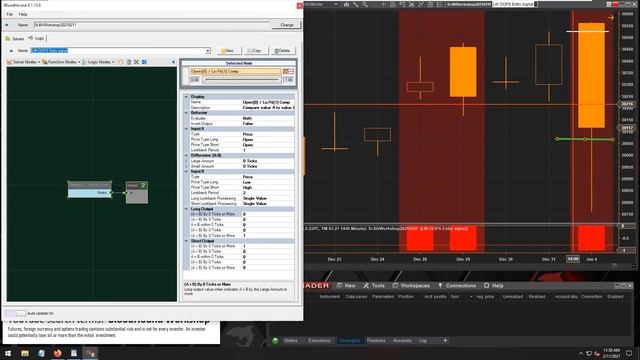The height and width of the screenshot is (360, 640).
Task: Click the X-shaped toolbar icon beside trash can
Action: coord(136,62)
